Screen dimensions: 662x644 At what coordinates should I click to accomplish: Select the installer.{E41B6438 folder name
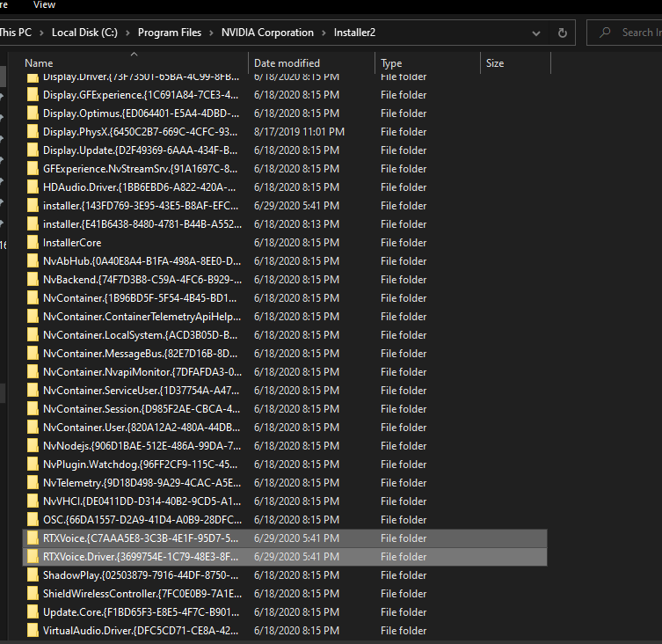click(x=142, y=224)
